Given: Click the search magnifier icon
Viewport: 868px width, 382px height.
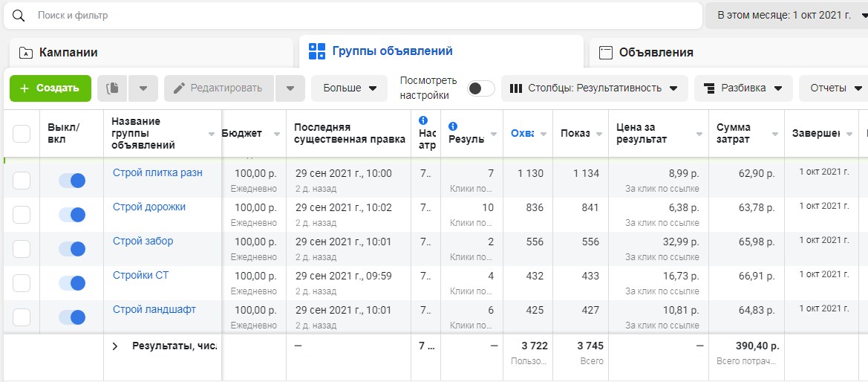Looking at the screenshot, I should pyautogui.click(x=19, y=16).
